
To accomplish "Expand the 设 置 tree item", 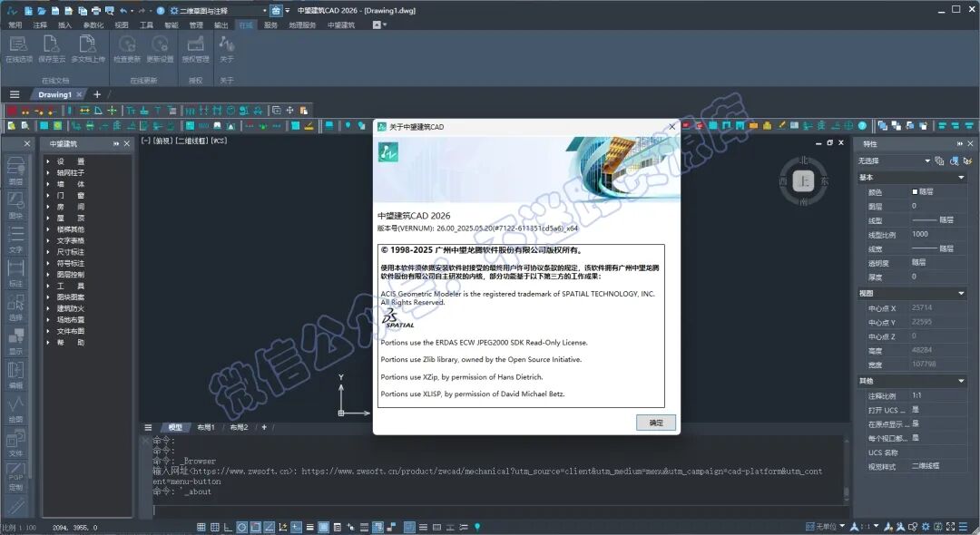I will pyautogui.click(x=48, y=161).
